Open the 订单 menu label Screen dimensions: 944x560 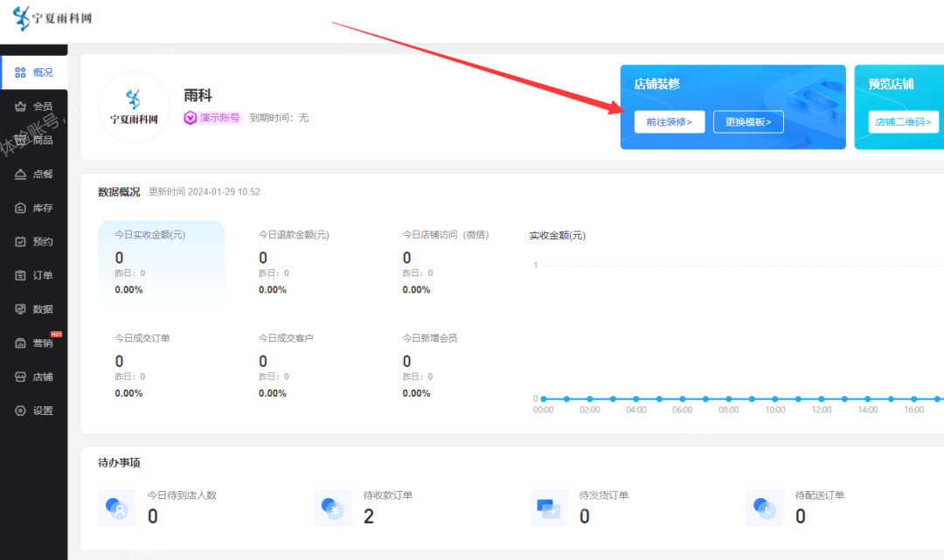[43, 275]
